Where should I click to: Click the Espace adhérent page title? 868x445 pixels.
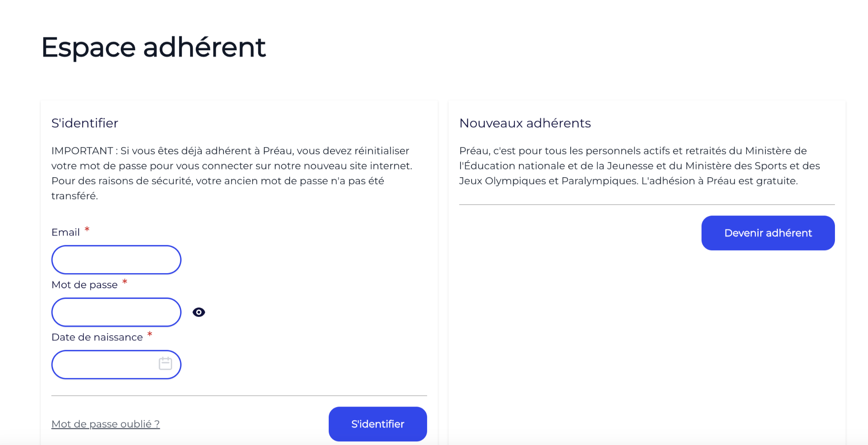point(154,47)
